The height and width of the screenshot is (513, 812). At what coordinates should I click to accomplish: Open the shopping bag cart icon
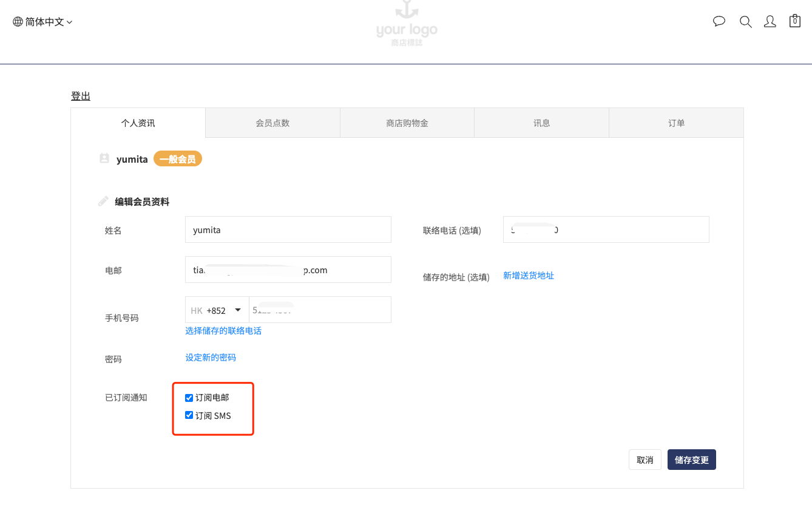click(x=794, y=21)
